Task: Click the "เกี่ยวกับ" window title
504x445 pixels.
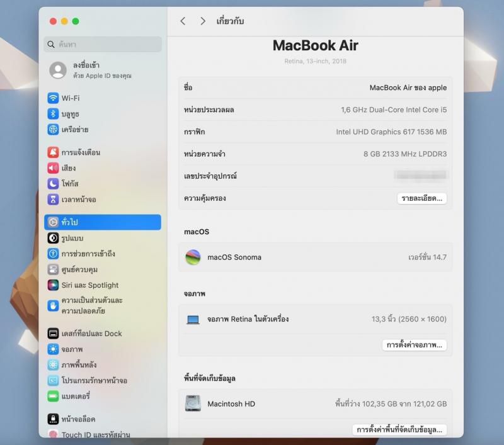Action: 230,21
